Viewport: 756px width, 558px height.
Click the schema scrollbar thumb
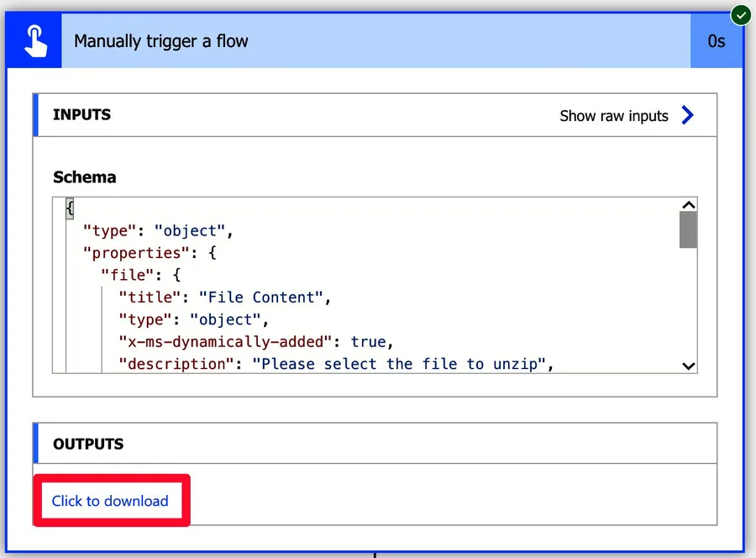point(688,229)
